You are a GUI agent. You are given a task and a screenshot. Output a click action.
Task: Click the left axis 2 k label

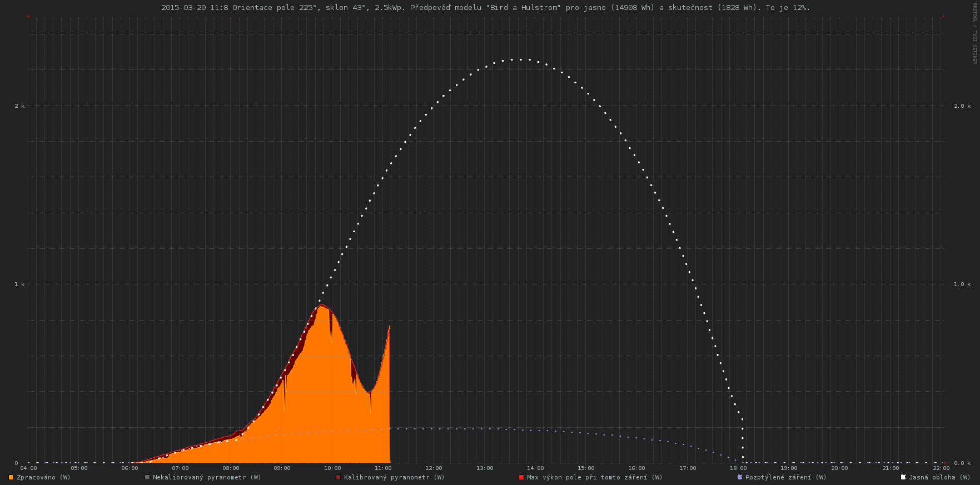(19, 106)
